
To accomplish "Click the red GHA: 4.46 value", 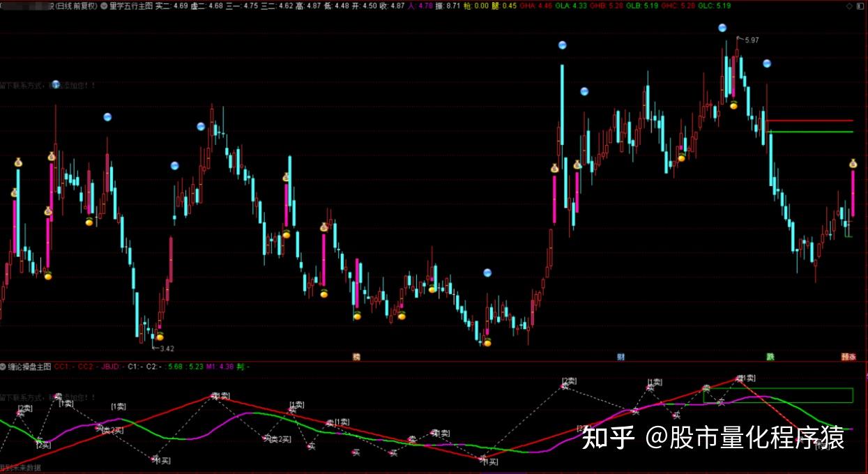I will coord(536,6).
